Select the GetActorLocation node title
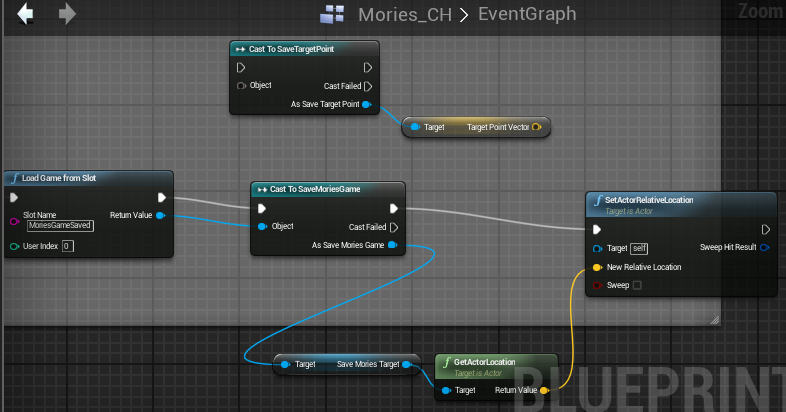Screen dimensions: 786x412 coord(484,362)
